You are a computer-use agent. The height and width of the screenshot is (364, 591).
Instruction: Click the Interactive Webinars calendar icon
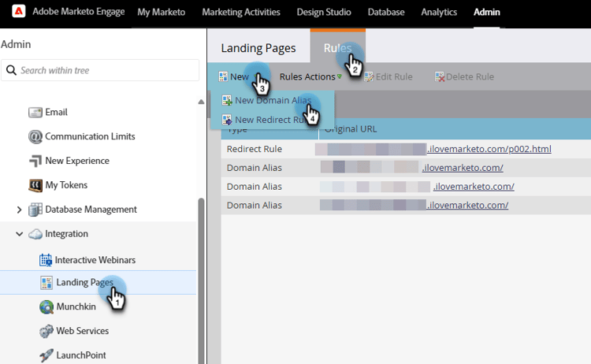point(46,260)
